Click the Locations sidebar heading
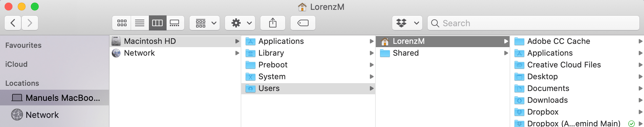 (22, 83)
